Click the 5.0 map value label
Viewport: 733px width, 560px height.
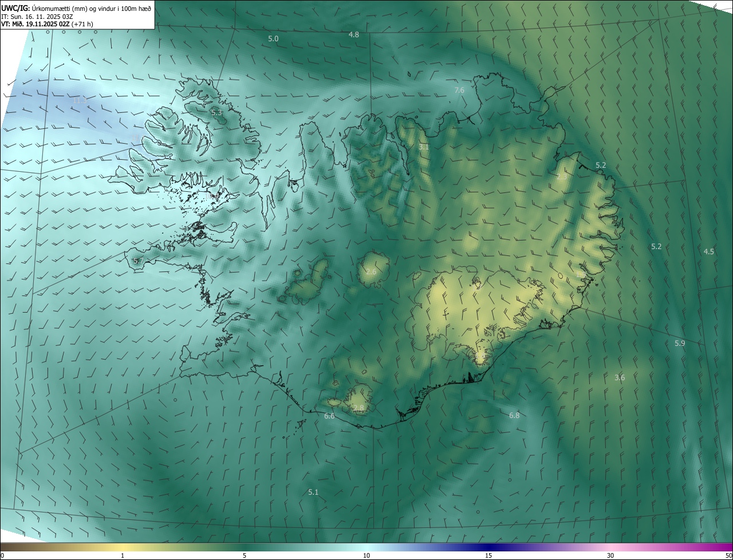click(x=273, y=38)
